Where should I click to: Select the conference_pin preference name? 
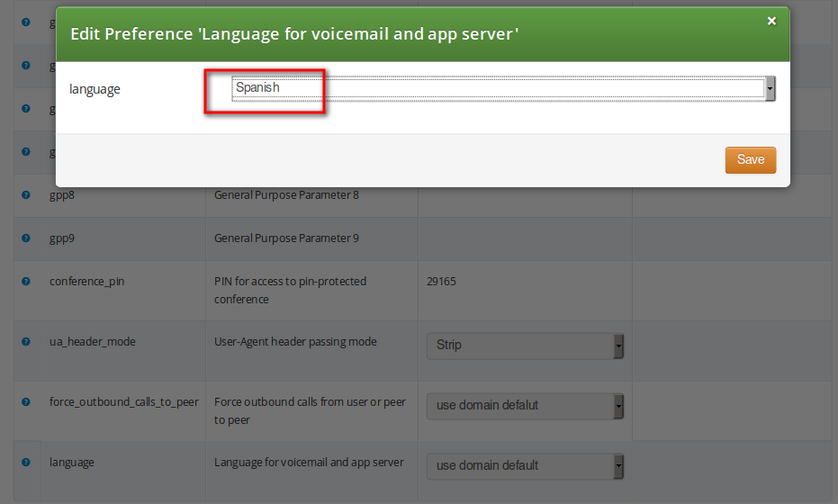(87, 282)
